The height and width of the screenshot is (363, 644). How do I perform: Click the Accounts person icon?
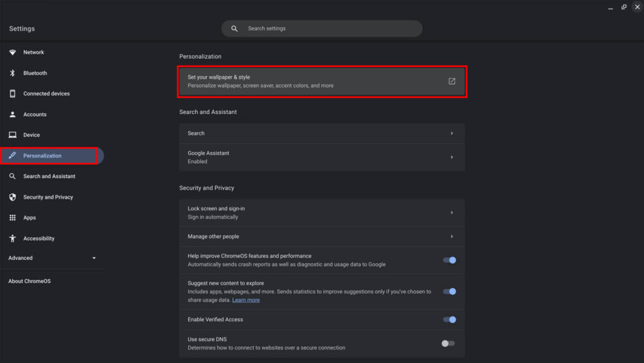[12, 114]
